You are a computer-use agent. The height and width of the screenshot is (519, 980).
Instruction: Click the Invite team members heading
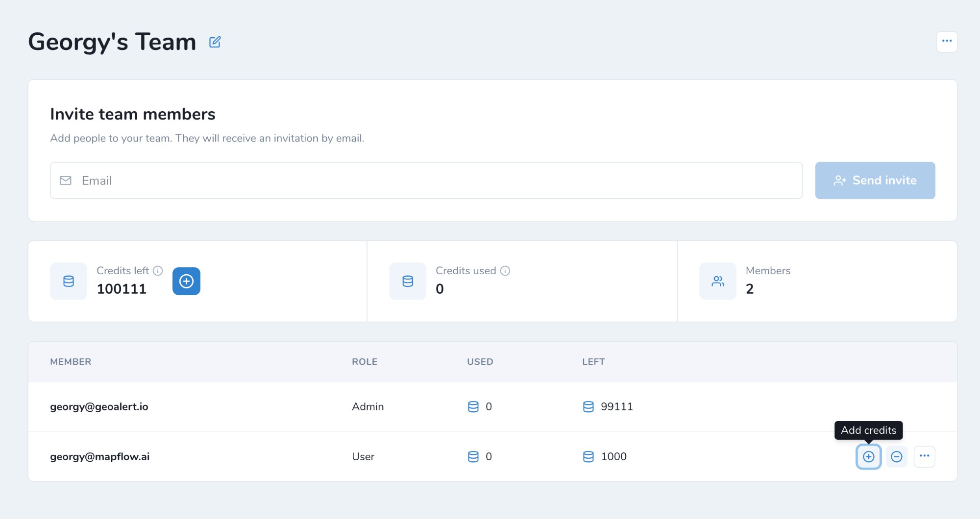tap(133, 114)
